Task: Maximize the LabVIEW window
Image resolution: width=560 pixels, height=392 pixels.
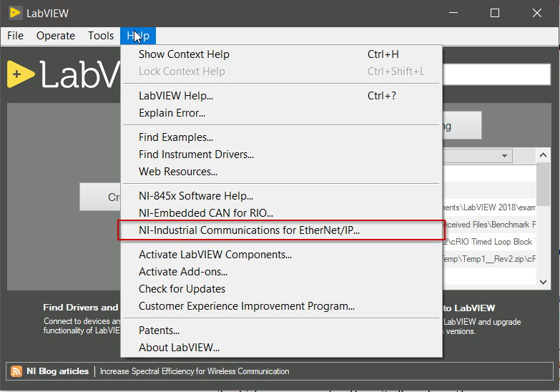Action: tap(495, 13)
